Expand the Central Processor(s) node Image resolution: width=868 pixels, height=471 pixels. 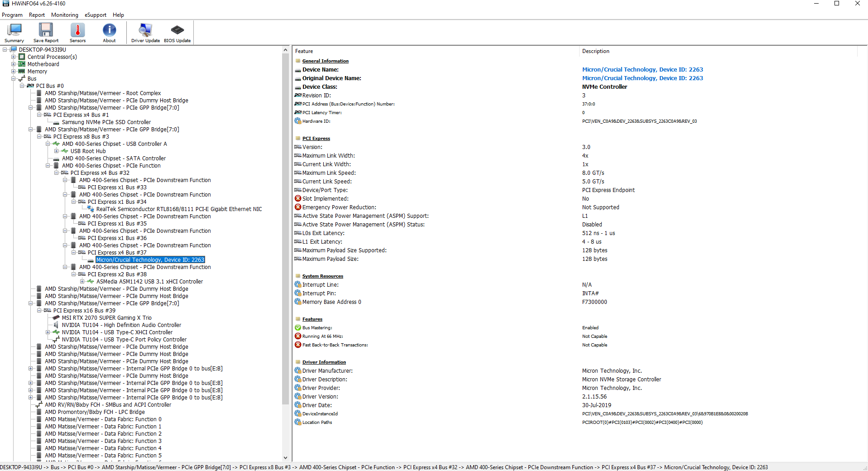coord(14,57)
